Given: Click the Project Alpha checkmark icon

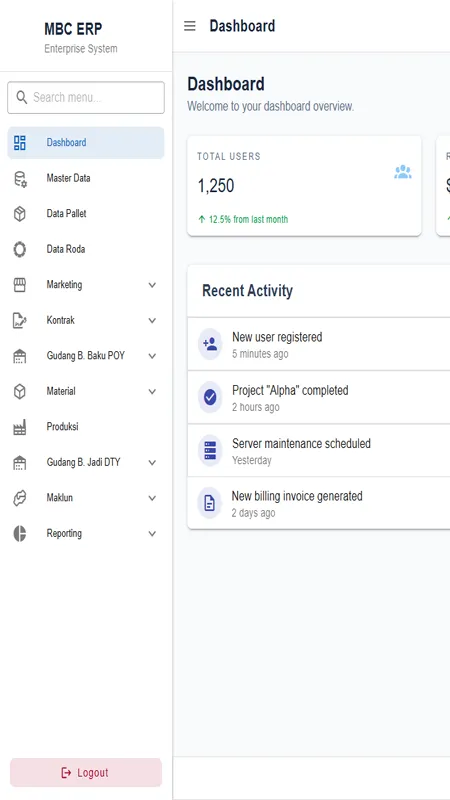Looking at the screenshot, I should (210, 397).
